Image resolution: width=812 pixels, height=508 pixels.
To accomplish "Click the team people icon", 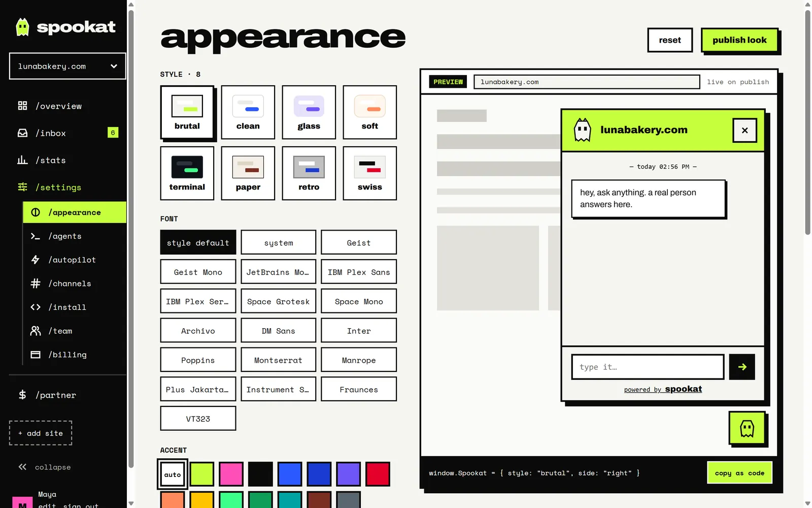I will pos(36,331).
